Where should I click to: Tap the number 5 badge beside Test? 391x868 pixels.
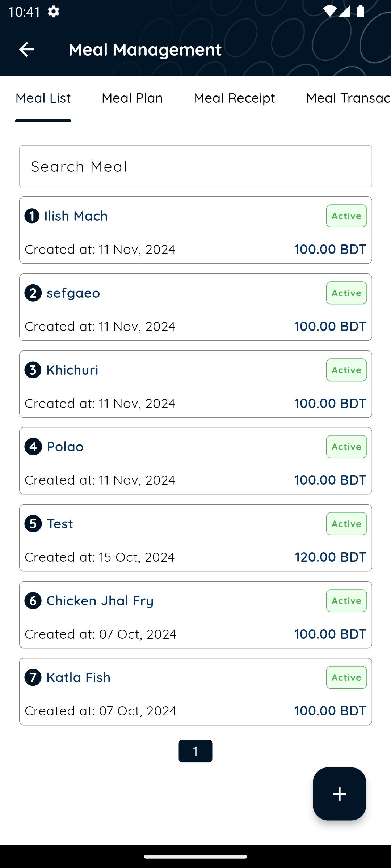click(33, 524)
